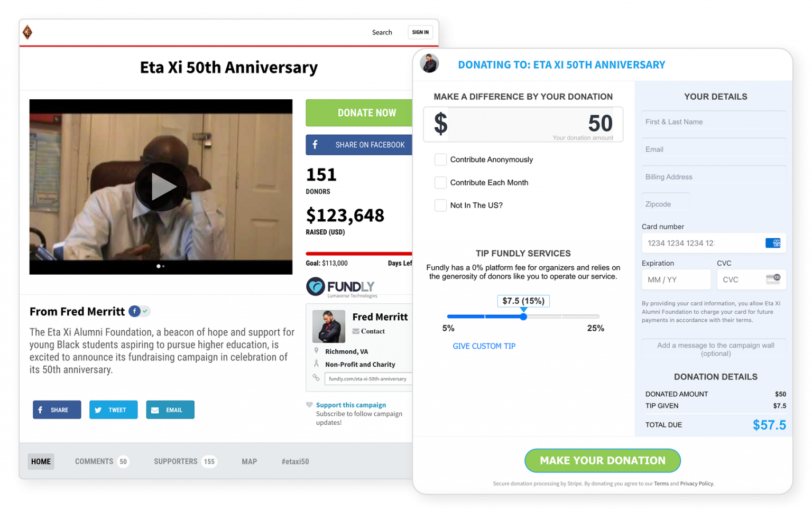Click the Facebook icon on the Share on Facebook button
The width and height of the screenshot is (812, 513).
(x=317, y=145)
